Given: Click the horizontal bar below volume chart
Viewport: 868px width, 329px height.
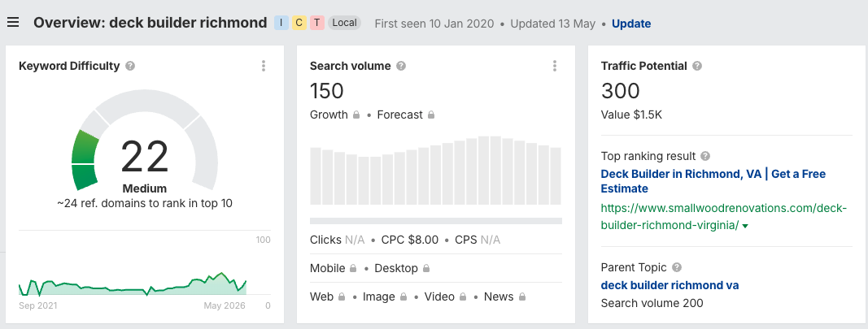Looking at the screenshot, I should [436, 221].
